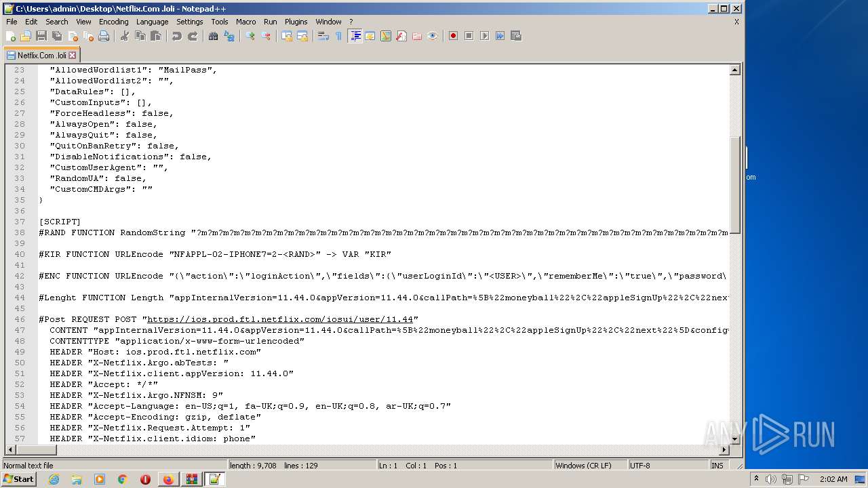
Task: Click the vertical scrollbar down arrow
Action: point(734,439)
